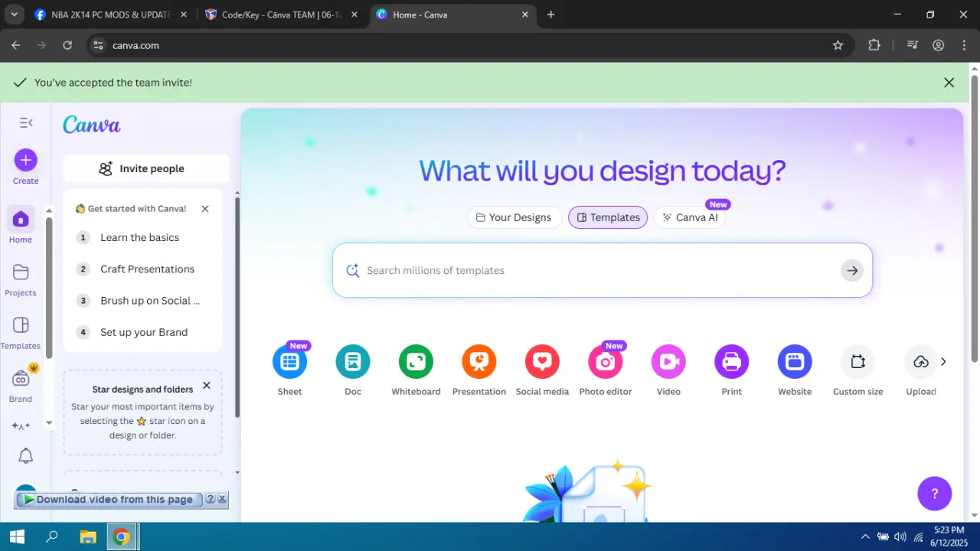This screenshot has width=980, height=551.
Task: Open Set up your Brand step
Action: click(138, 332)
